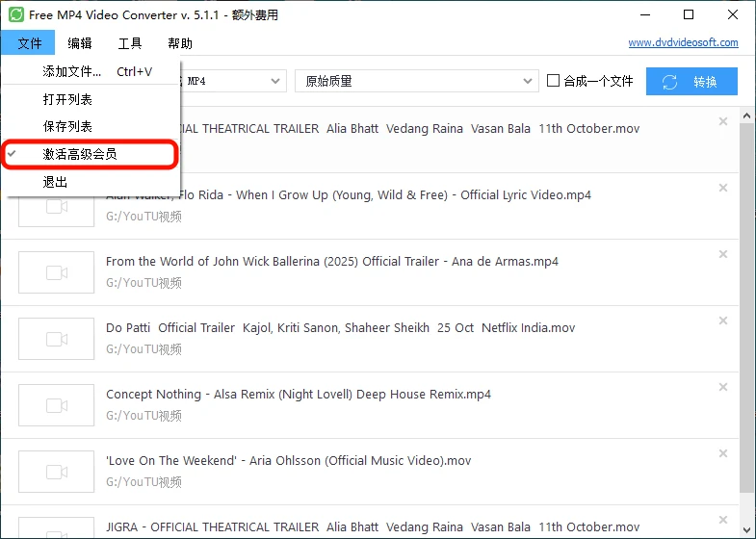Viewport: 756px width, 539px height.
Task: Remove the Do Patti trailer file
Action: [x=722, y=321]
